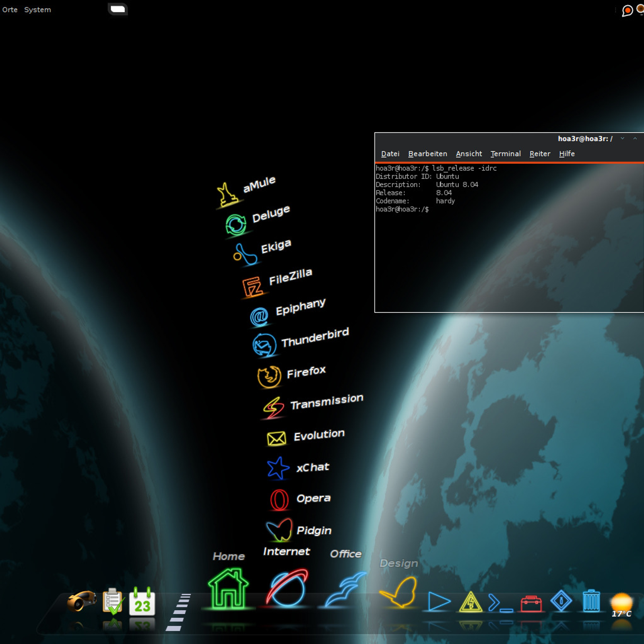Click the white rounded panel button
Viewport: 644px width, 644px height.
pyautogui.click(x=118, y=9)
